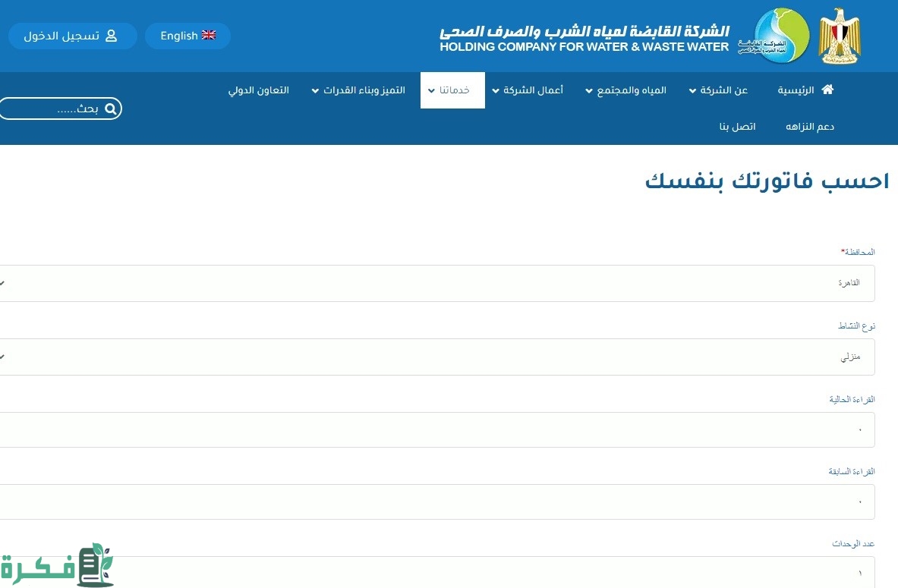Open the المحافظة dropdown showing القاهرة
Image resolution: width=898 pixels, height=588 pixels.
tap(436, 283)
